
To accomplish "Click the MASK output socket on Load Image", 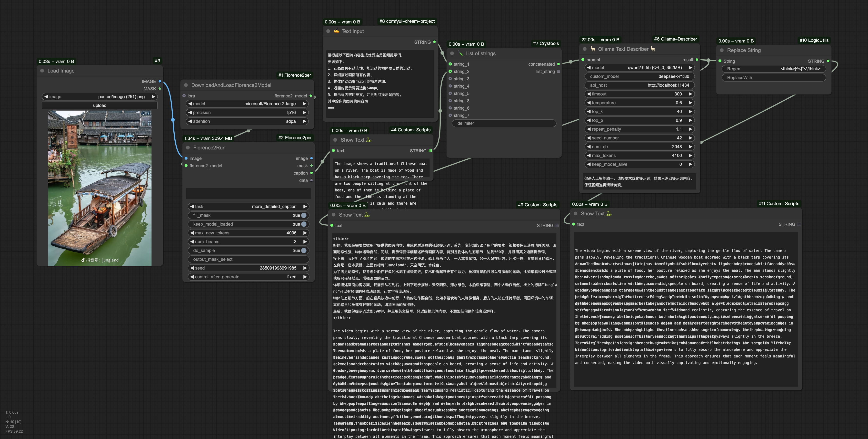I will pyautogui.click(x=160, y=89).
